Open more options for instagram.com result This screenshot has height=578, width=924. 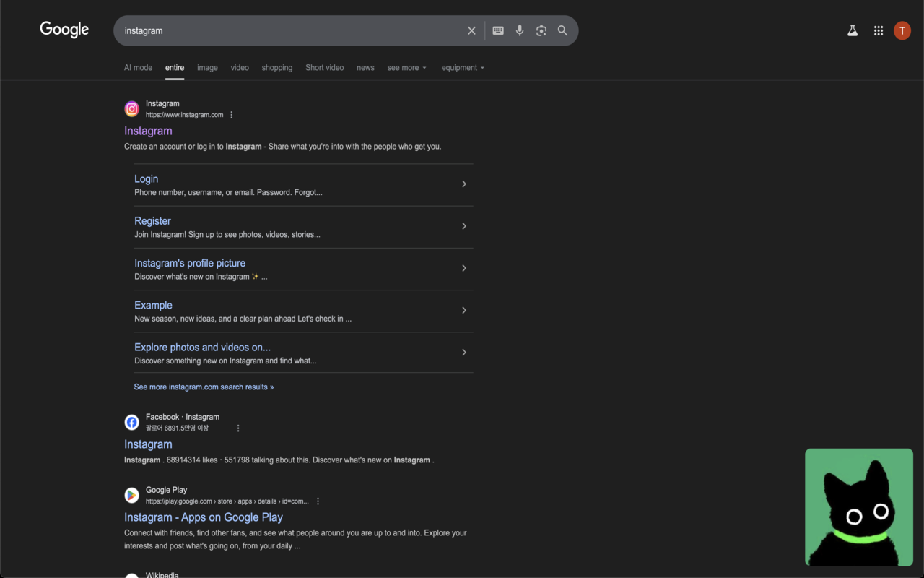pyautogui.click(x=232, y=115)
